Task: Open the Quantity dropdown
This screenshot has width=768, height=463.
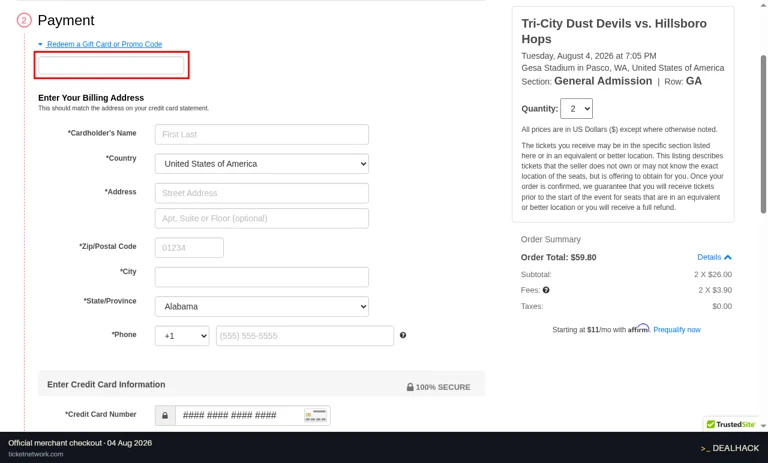Action: click(x=576, y=109)
